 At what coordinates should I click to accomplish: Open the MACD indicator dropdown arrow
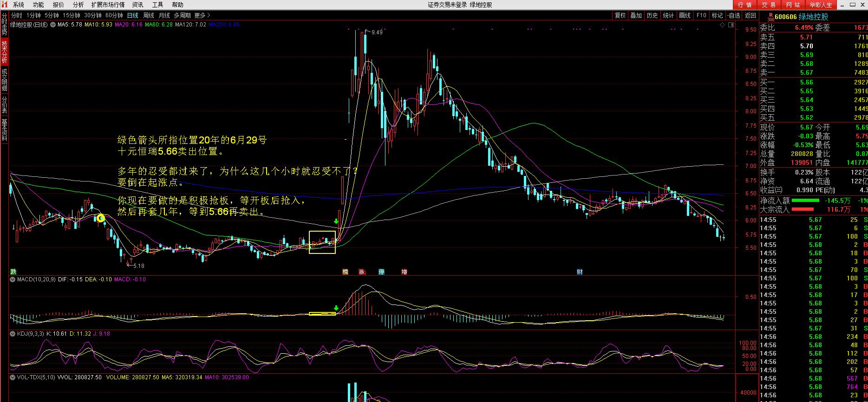point(13,279)
